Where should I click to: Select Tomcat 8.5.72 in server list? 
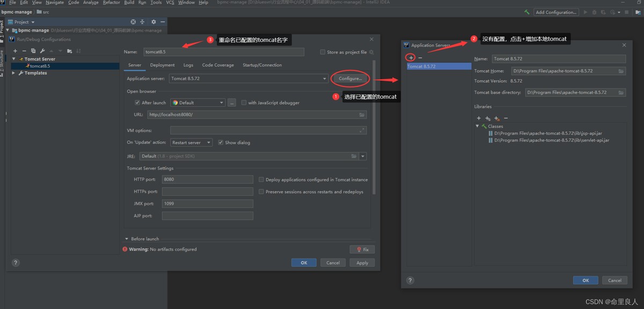point(438,67)
